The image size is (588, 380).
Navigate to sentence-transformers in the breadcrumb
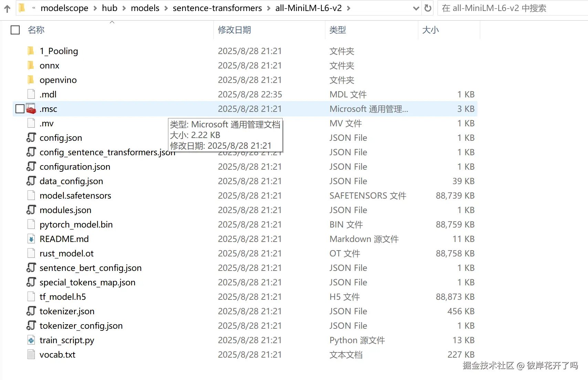coord(217,8)
